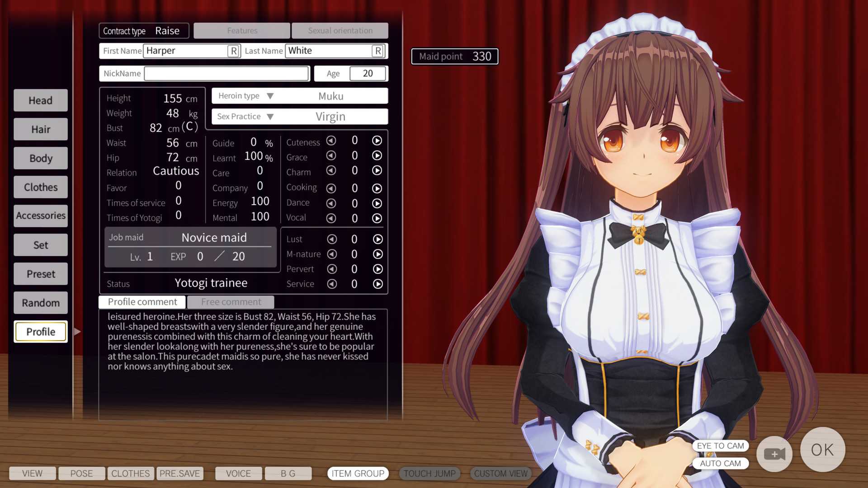Click the NickName input field
Viewport: 868px width, 488px height.
click(226, 74)
